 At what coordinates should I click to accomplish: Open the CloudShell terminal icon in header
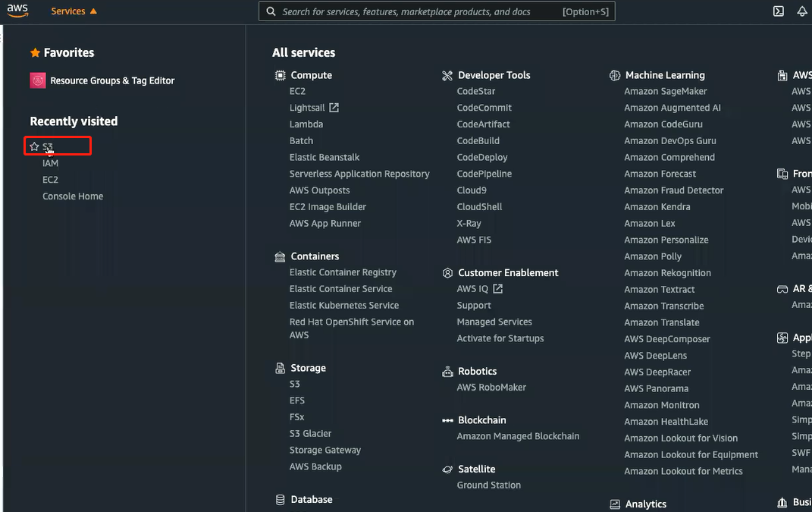(x=778, y=11)
